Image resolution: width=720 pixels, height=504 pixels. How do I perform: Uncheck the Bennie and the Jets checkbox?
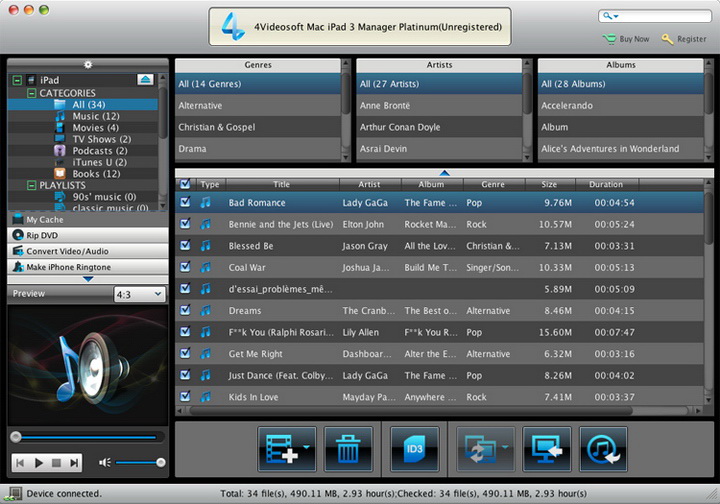click(x=185, y=223)
